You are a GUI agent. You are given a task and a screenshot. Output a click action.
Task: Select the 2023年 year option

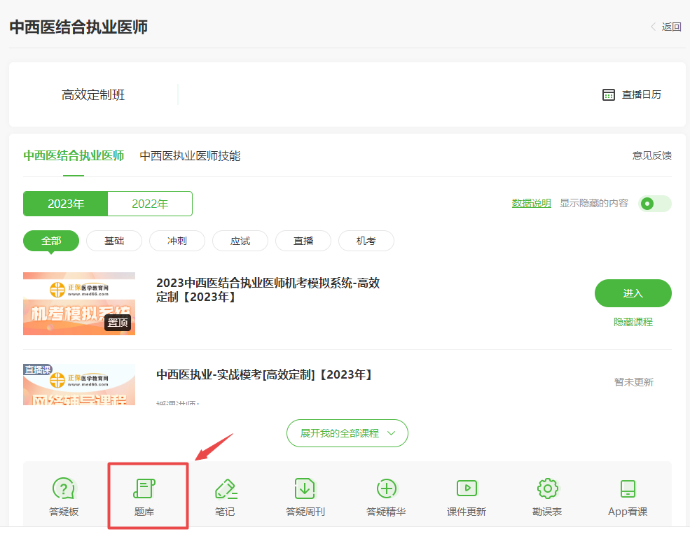(66, 204)
